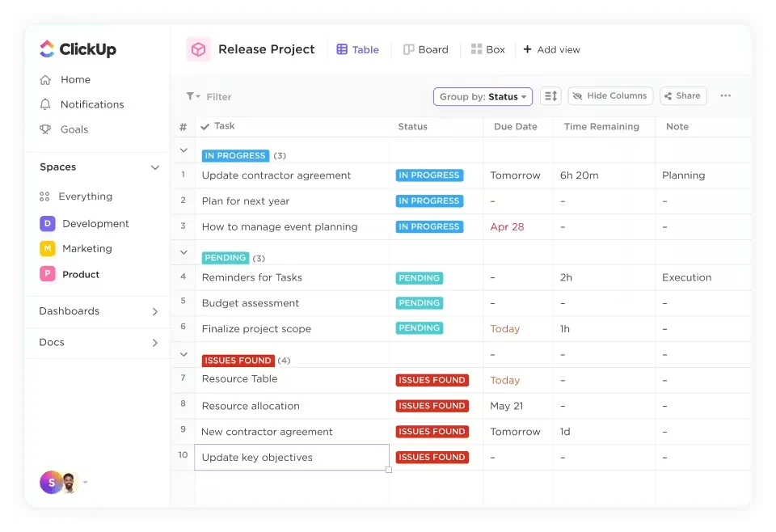Screen dimensions: 776x532
Task: Click the Share button
Action: tap(683, 96)
